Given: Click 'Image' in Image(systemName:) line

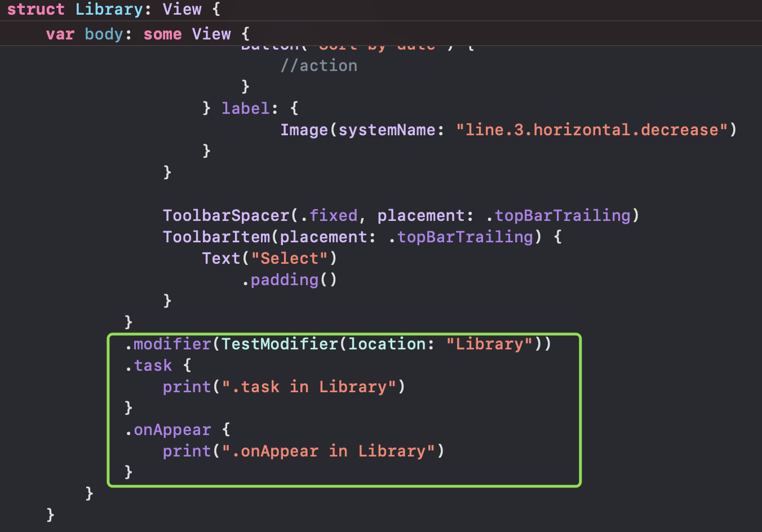Looking at the screenshot, I should [304, 130].
